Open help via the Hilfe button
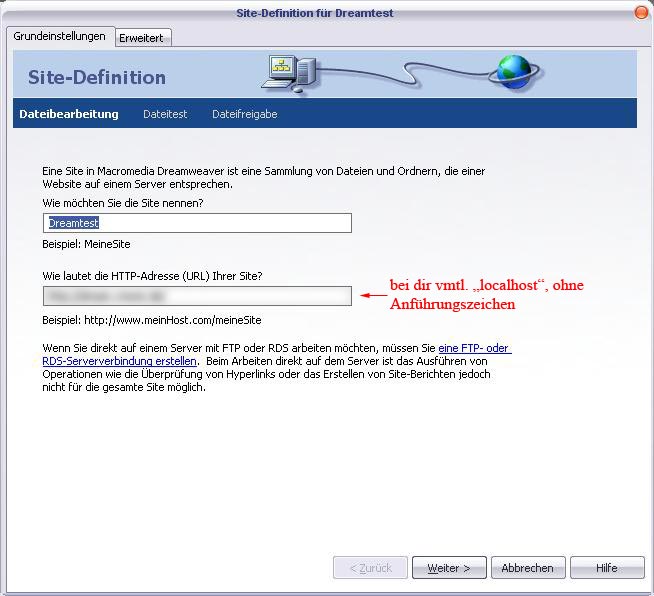 pyautogui.click(x=607, y=568)
